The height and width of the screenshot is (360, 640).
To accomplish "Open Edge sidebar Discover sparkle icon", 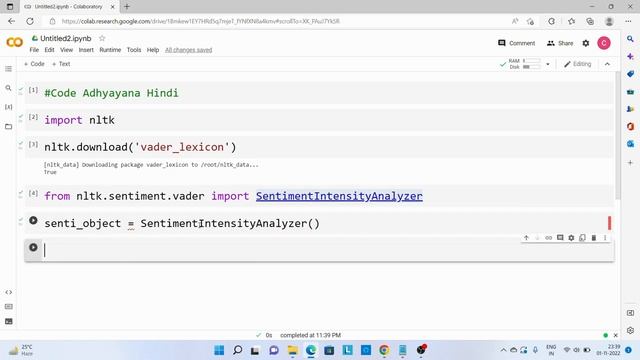I will pyautogui.click(x=630, y=56).
